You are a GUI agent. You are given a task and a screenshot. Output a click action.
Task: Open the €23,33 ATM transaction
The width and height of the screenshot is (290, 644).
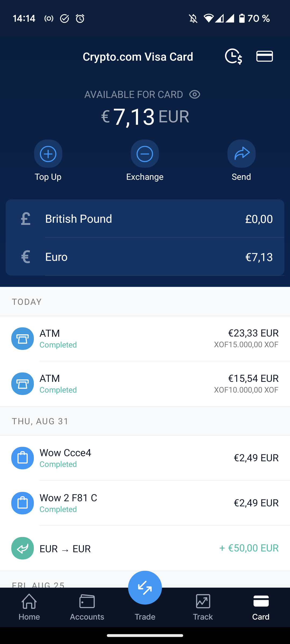(145, 339)
